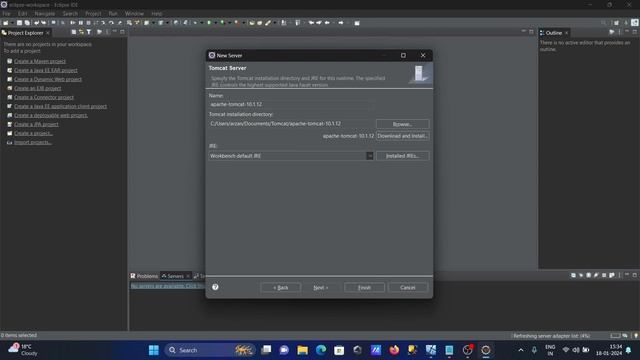Image resolution: width=640 pixels, height=360 pixels.
Task: Open the Navigate menu
Action: click(44, 13)
